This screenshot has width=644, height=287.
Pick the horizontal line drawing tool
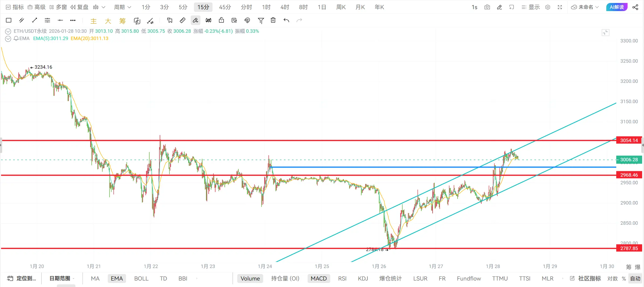60,20
